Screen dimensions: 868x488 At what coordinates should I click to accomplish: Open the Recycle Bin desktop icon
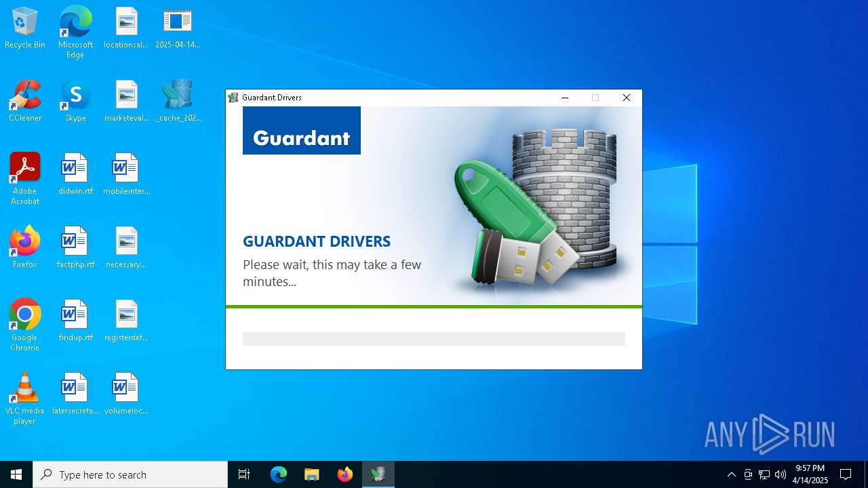pyautogui.click(x=25, y=28)
